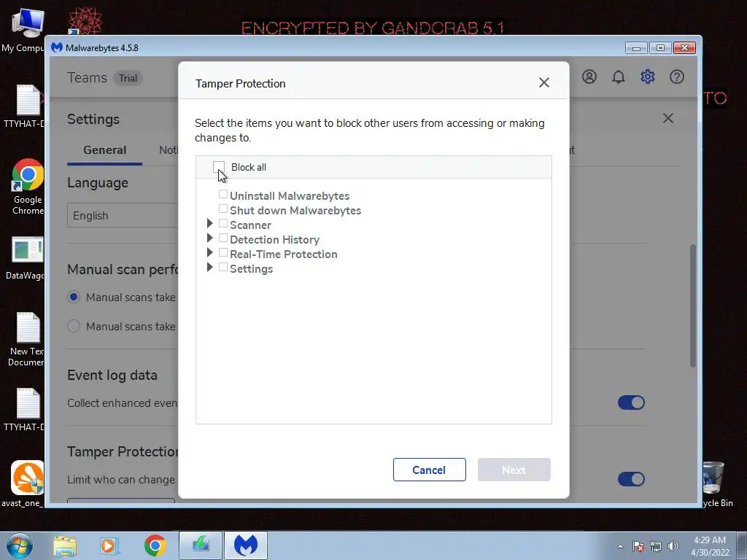Screen dimensions: 747x560
Task: Tick the Settings checkbox in tree
Action: [x=223, y=267]
